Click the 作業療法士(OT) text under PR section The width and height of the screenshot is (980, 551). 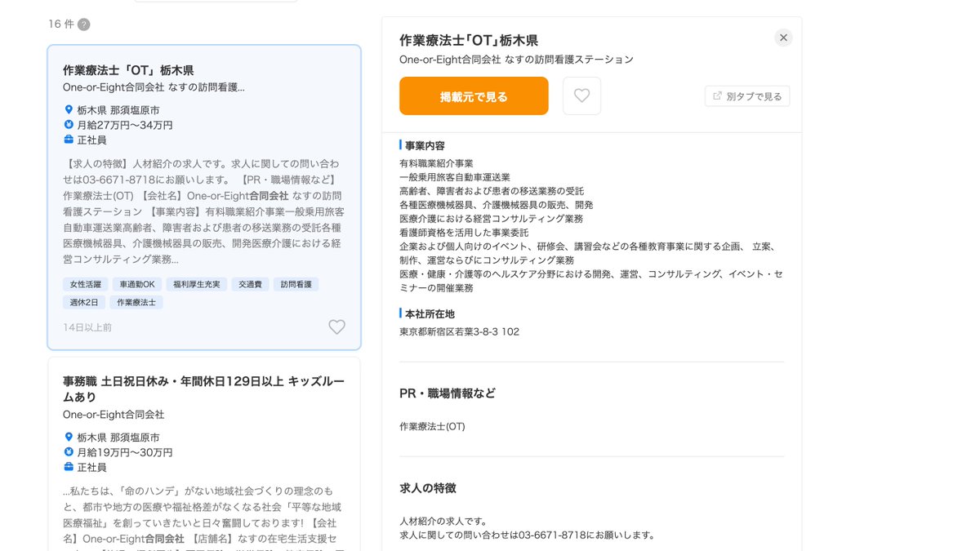[x=432, y=426]
